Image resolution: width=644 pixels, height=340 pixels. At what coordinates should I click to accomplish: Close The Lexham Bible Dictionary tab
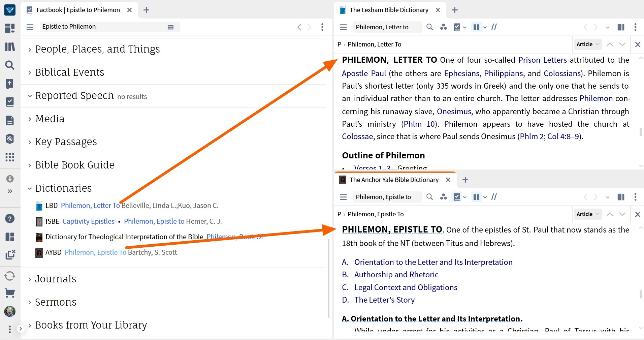point(438,10)
